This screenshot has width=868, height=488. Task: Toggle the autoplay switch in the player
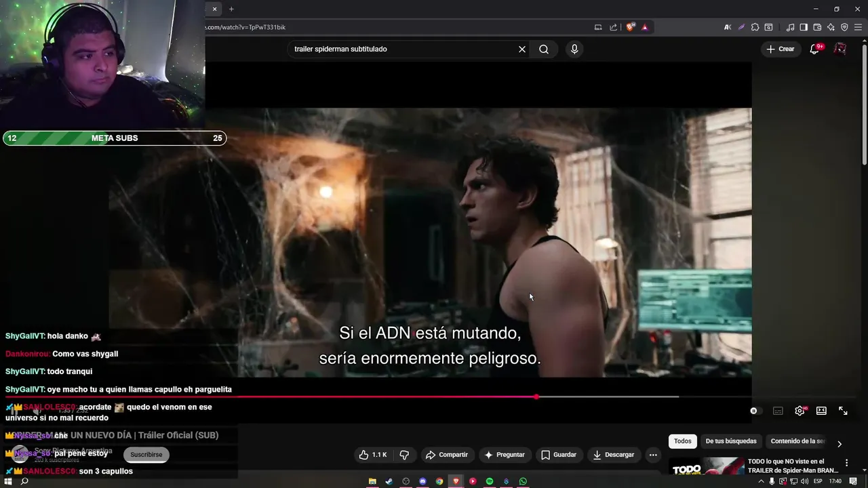755,411
